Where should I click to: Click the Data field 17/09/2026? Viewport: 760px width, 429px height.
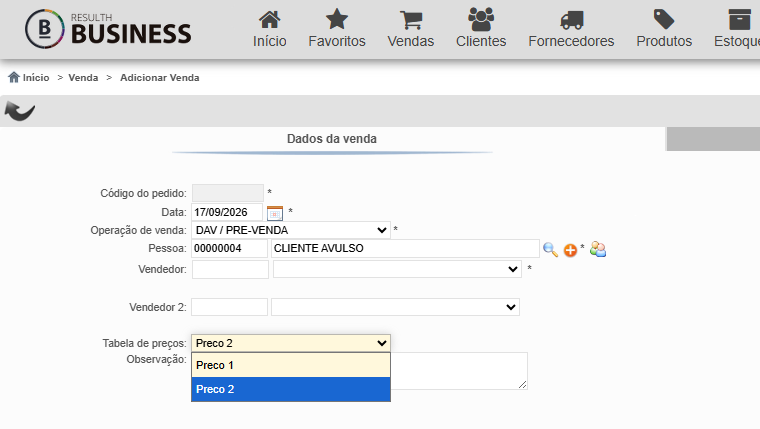227,212
